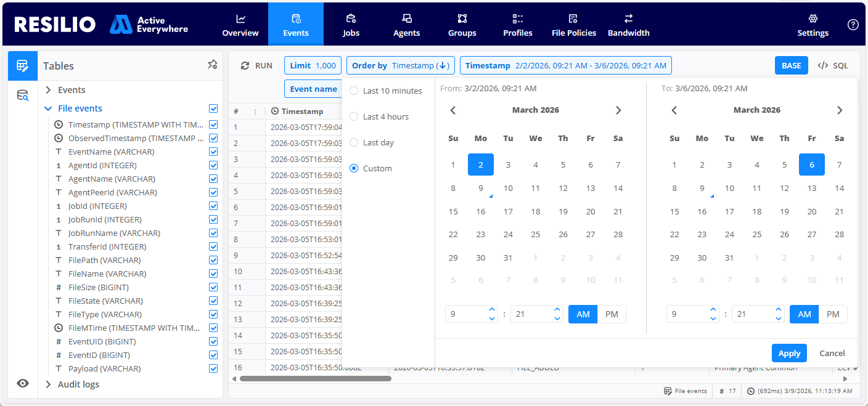This screenshot has height=406, width=868.
Task: Go to next month in From calendar
Action: pos(618,110)
